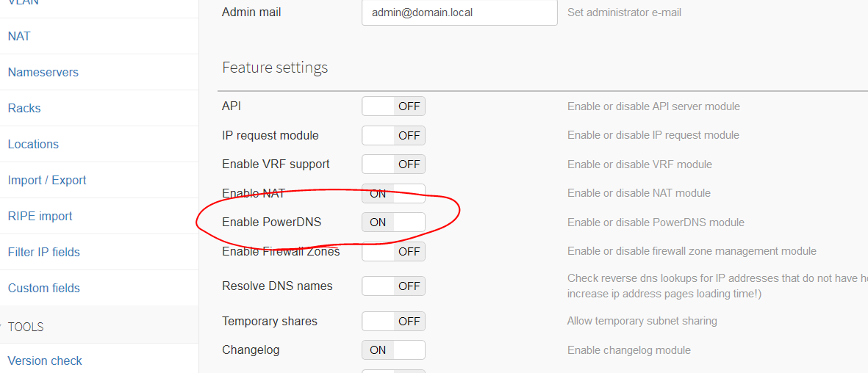This screenshot has width=868, height=373.
Task: Select Import / Export in sidebar
Action: point(47,180)
